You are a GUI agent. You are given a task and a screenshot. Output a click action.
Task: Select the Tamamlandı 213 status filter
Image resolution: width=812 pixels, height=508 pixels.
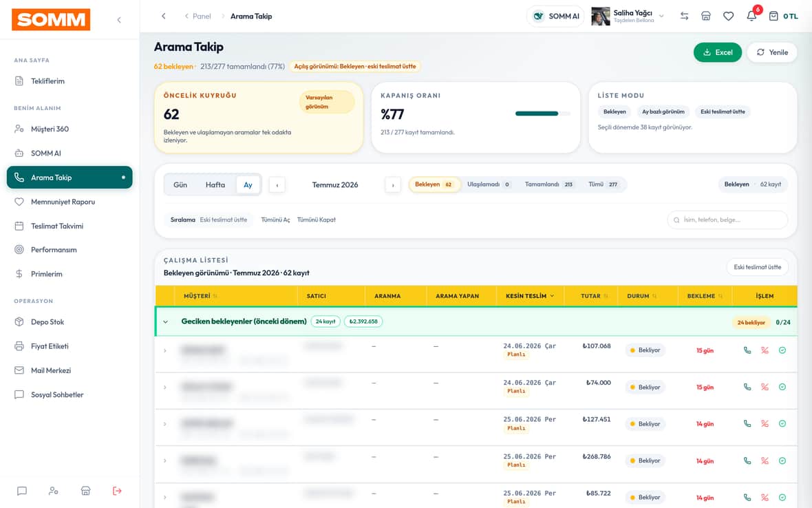coord(548,184)
